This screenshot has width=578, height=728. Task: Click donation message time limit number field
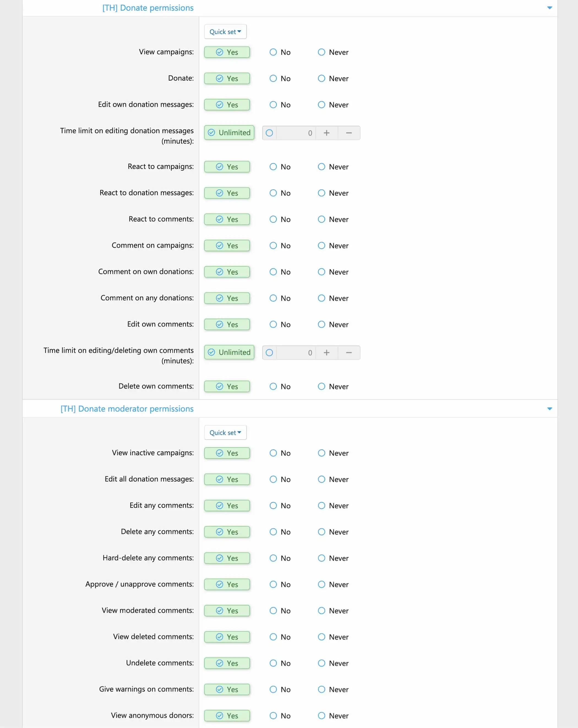(296, 133)
